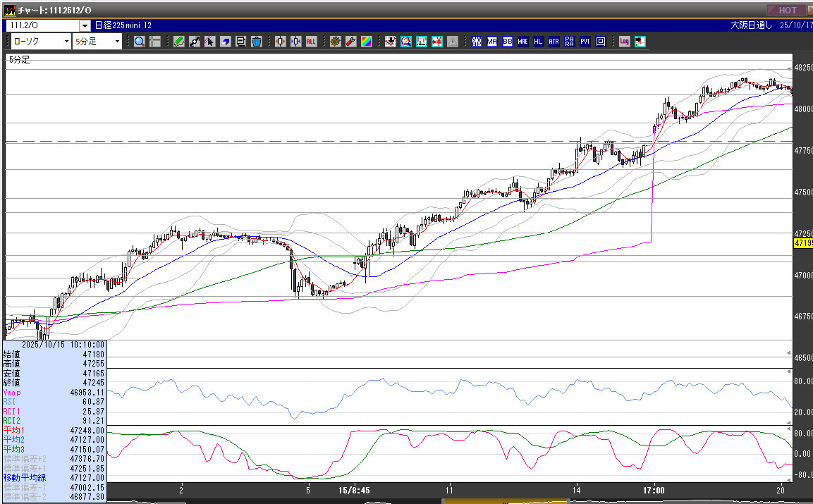Select the diagonal trend line tool
The height and width of the screenshot is (504, 813).
[195, 42]
